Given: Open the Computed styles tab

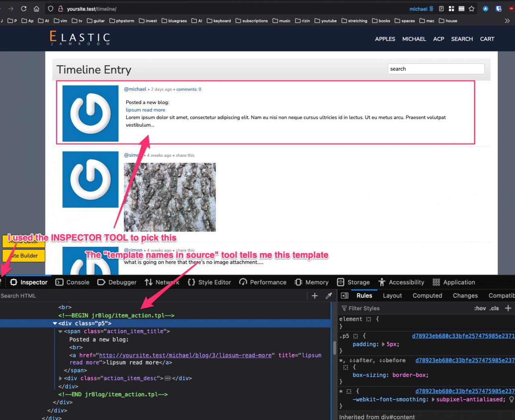Looking at the screenshot, I should coord(427,296).
